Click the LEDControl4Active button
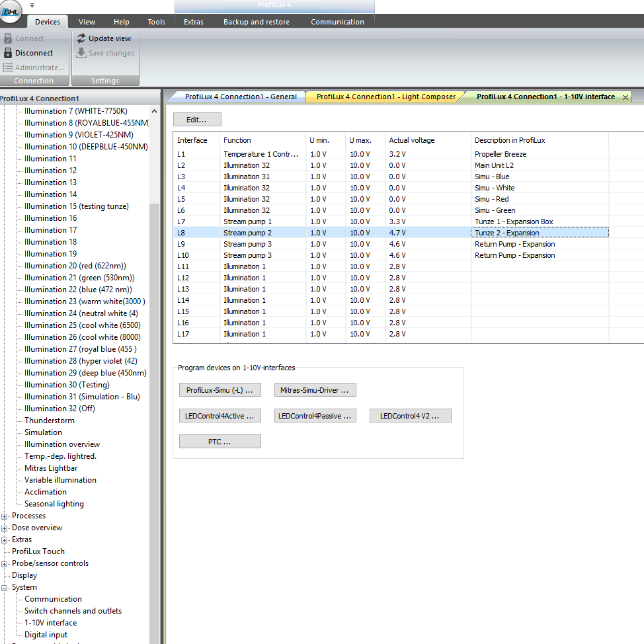The image size is (644, 644). point(220,416)
